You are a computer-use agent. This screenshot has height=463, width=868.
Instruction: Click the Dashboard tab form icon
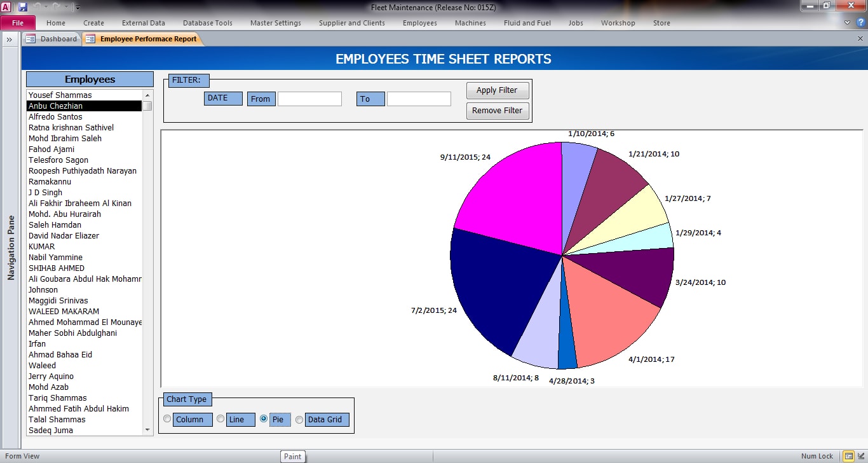point(31,39)
